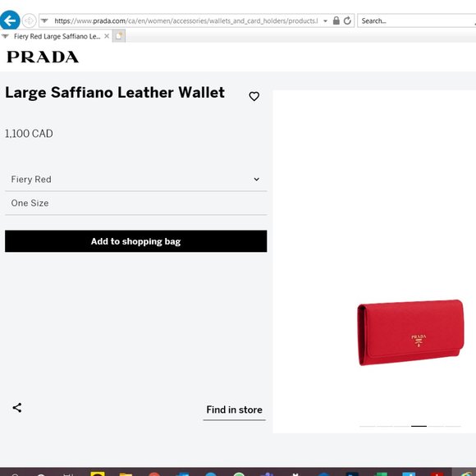
Task: Click the share icon
Action: tap(17, 408)
